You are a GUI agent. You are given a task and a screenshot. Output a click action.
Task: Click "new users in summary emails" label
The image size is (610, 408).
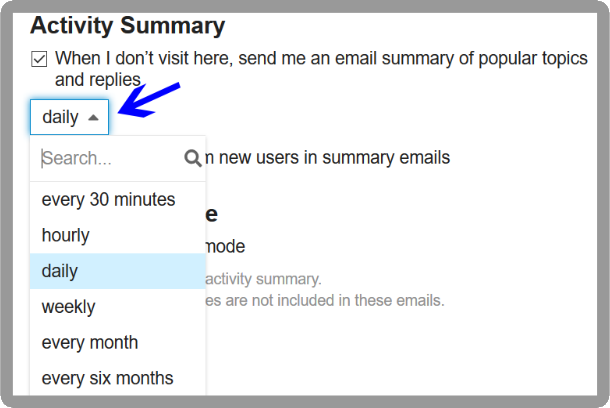pos(330,157)
